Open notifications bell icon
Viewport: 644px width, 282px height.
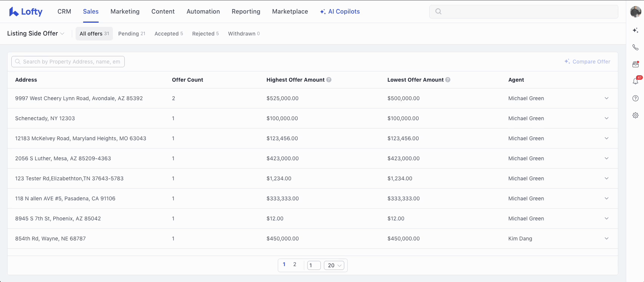click(635, 81)
